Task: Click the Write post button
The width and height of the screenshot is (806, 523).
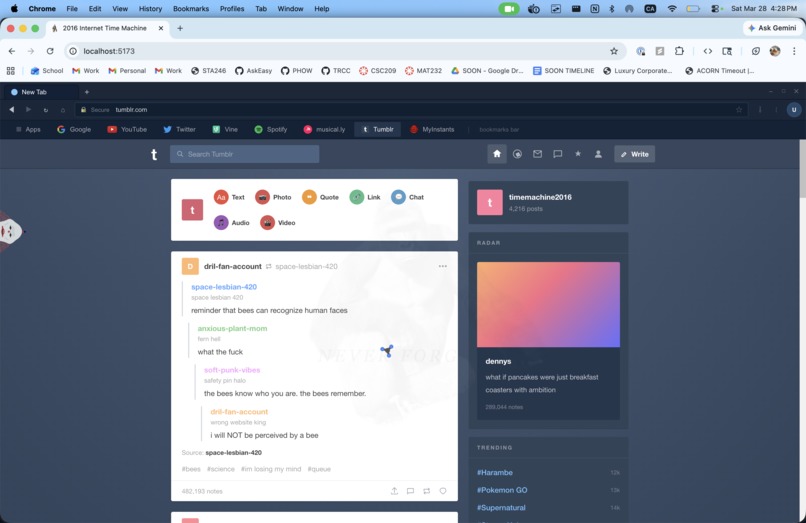Action: coord(634,154)
